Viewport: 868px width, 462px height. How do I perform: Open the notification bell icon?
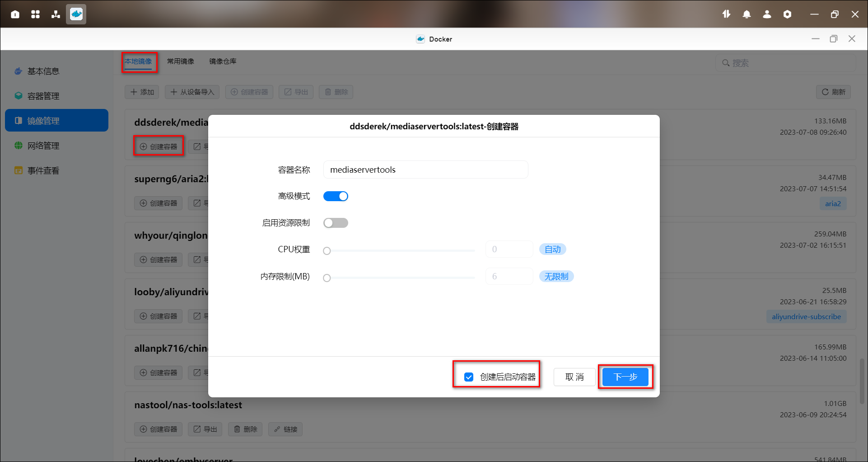click(x=747, y=14)
